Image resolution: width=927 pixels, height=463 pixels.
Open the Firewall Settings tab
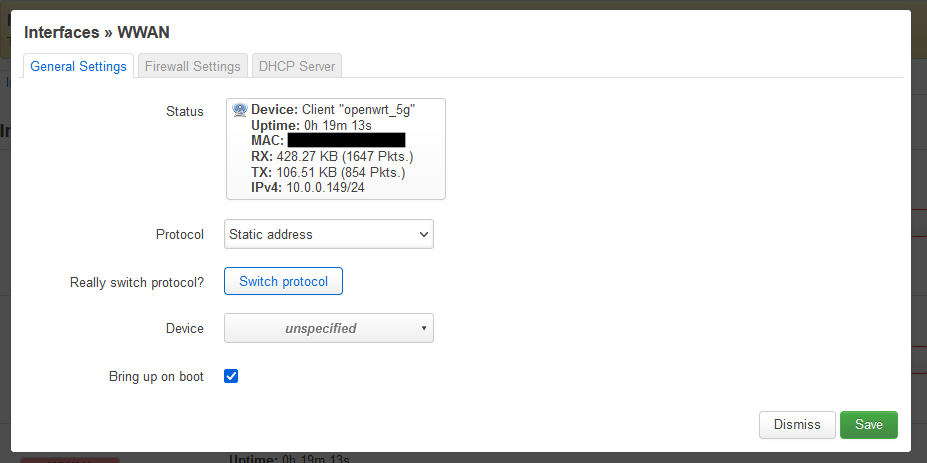(x=192, y=66)
